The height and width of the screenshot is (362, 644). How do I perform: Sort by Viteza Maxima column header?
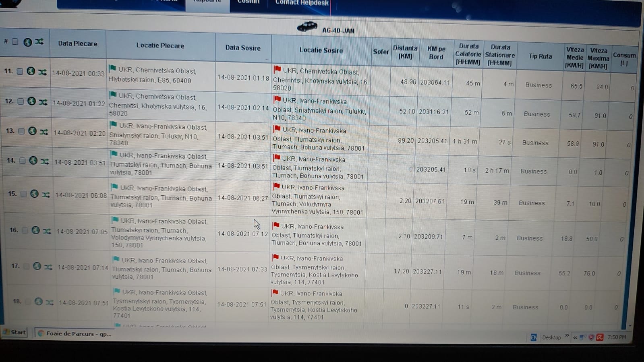pyautogui.click(x=598, y=58)
